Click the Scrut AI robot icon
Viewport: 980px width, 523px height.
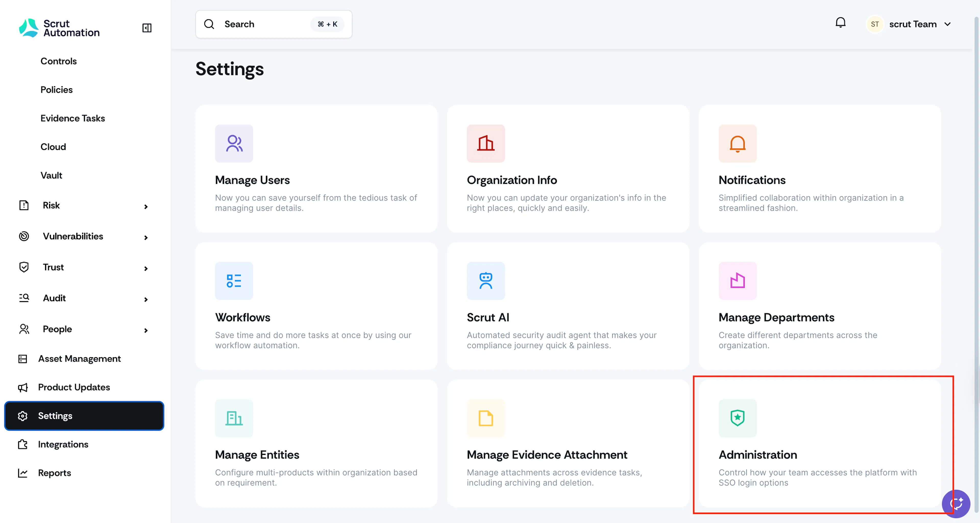click(486, 280)
